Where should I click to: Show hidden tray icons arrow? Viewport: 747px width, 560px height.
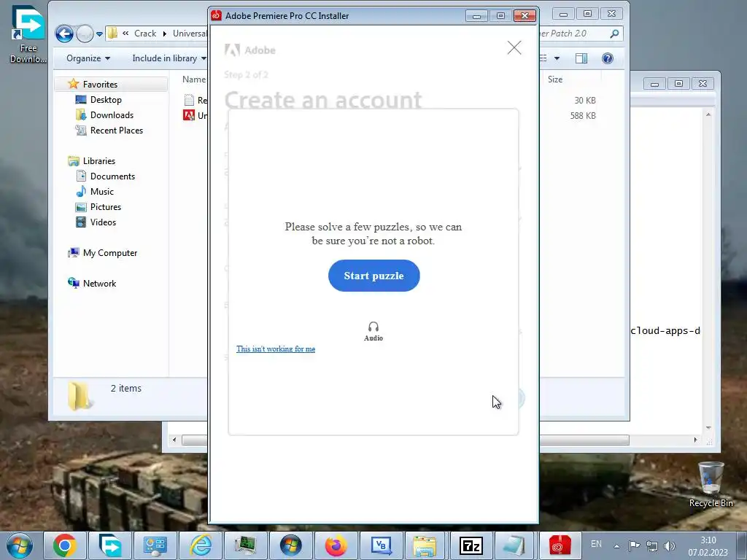click(616, 546)
